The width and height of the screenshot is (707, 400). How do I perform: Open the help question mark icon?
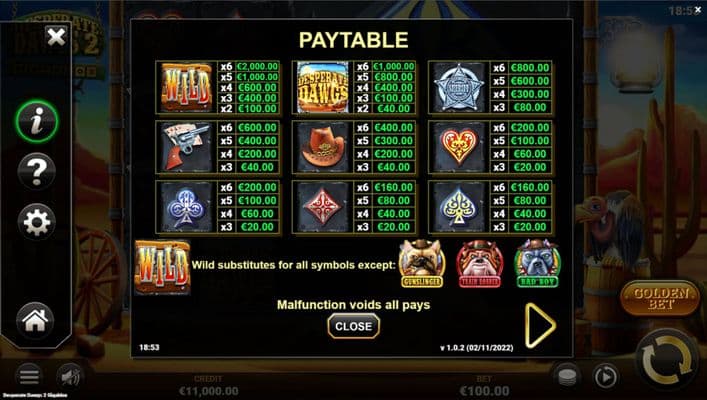pyautogui.click(x=37, y=171)
